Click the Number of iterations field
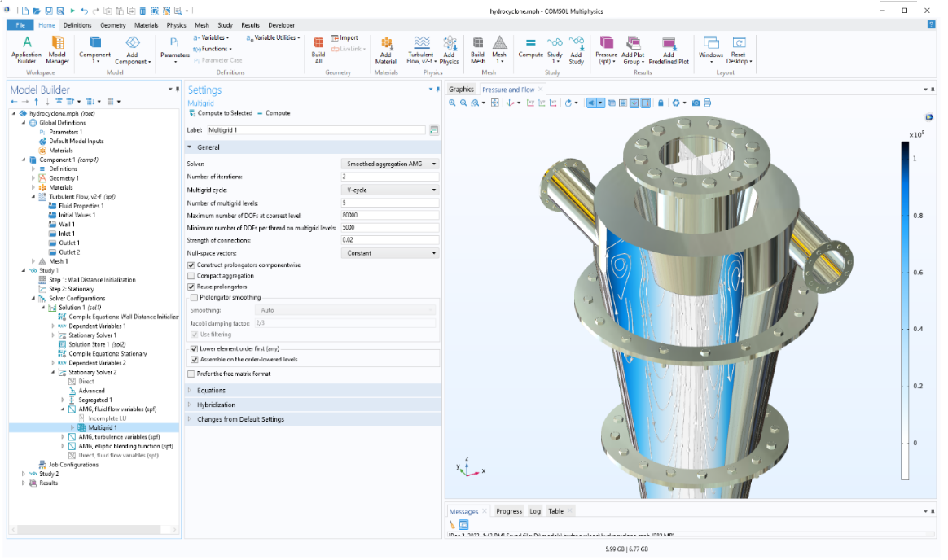 pyautogui.click(x=390, y=177)
